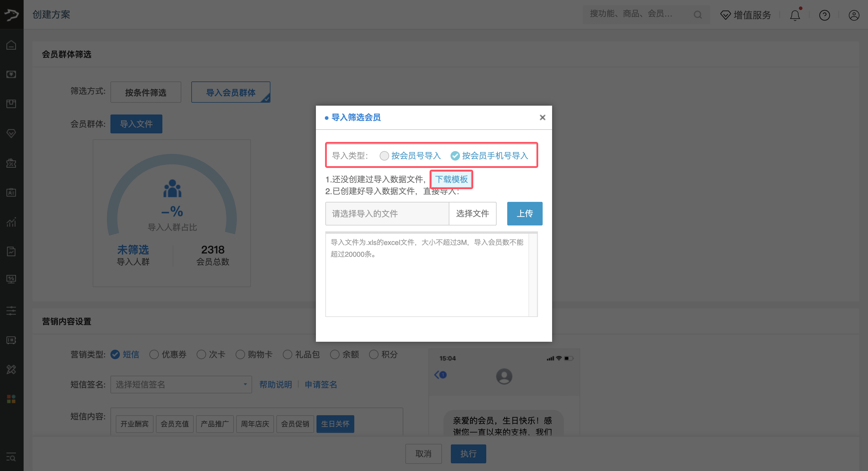Image resolution: width=868 pixels, height=471 pixels.
Task: Switch to 按条件筛选 filter mode
Action: click(x=146, y=92)
